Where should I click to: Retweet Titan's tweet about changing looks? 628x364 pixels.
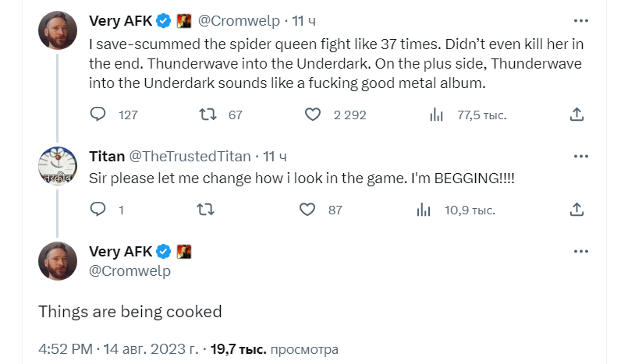tap(206, 210)
